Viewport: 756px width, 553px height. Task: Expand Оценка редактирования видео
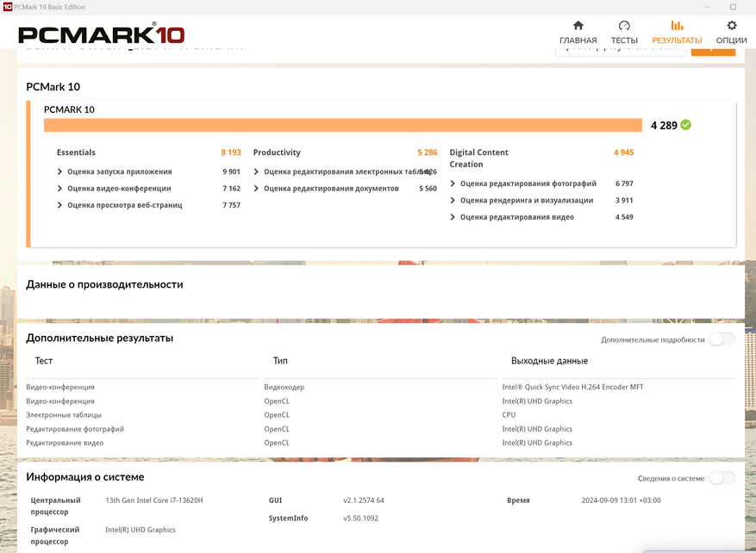click(x=453, y=217)
